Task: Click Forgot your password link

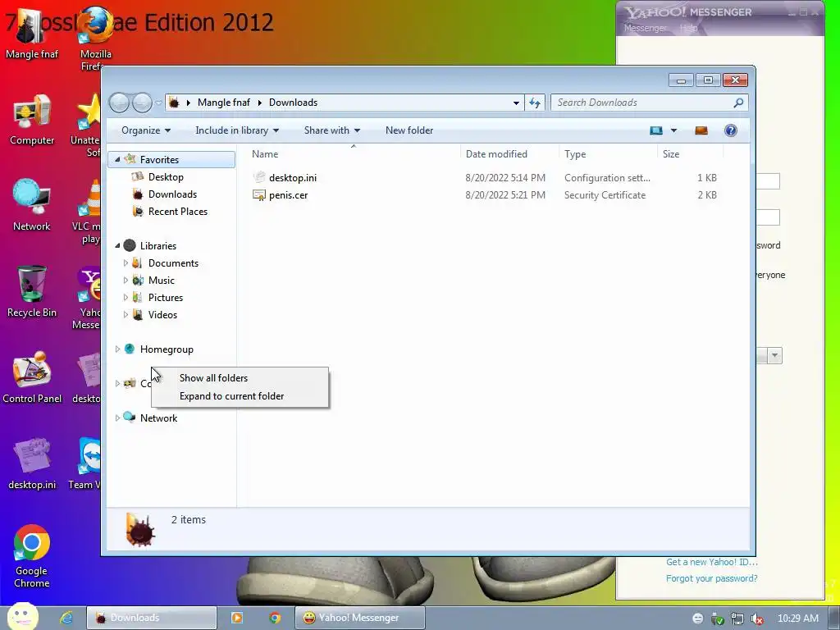Action: (x=711, y=578)
